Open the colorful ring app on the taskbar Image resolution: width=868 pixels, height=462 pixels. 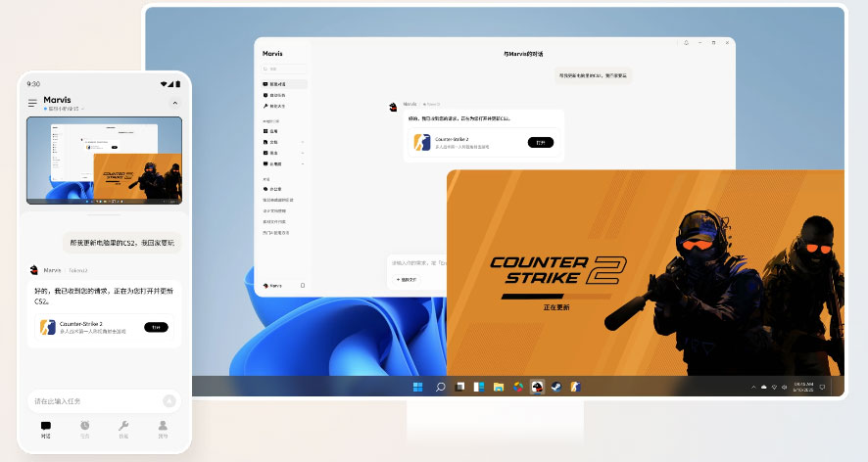(518, 387)
